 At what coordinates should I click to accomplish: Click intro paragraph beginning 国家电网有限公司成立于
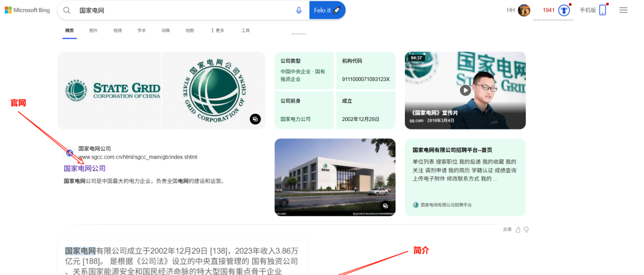point(181,261)
